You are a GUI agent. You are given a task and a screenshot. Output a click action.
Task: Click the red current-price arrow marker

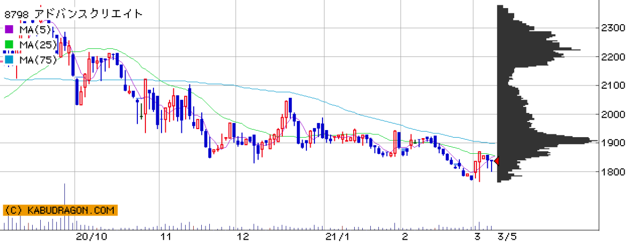[496, 161]
